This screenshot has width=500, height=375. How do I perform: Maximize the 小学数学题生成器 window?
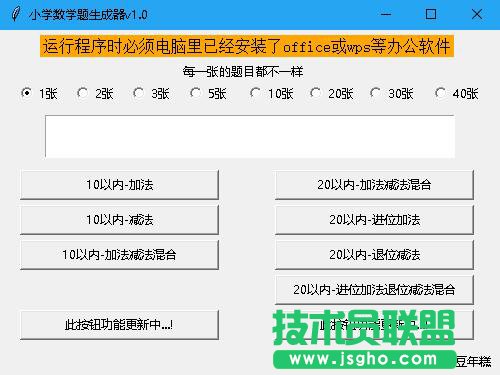pyautogui.click(x=431, y=14)
